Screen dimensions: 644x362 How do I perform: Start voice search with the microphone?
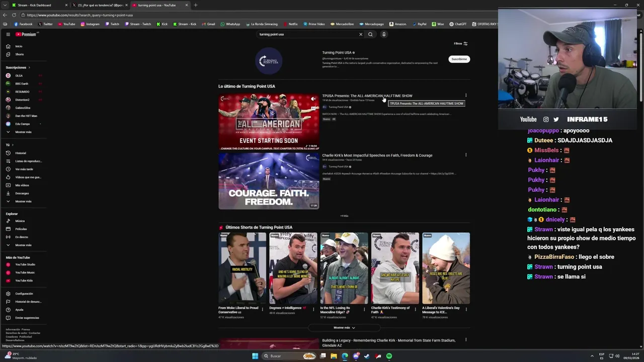[383, 34]
